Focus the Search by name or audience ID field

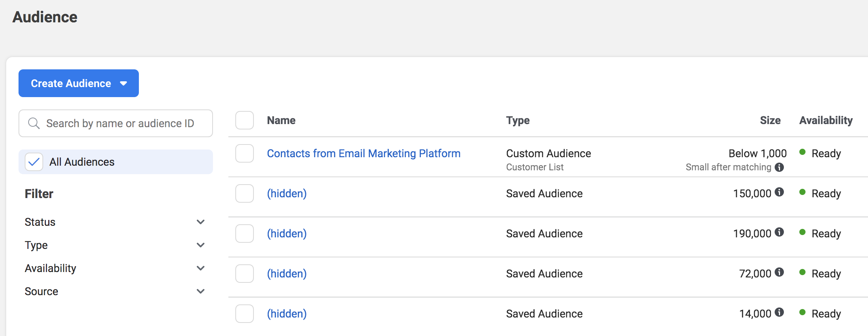tap(116, 123)
